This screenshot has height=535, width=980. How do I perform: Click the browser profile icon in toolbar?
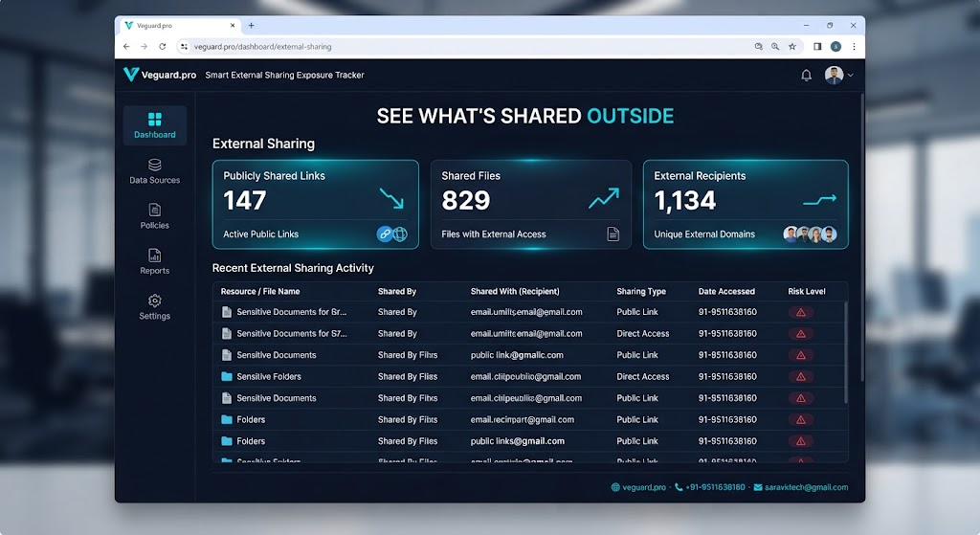coord(835,46)
